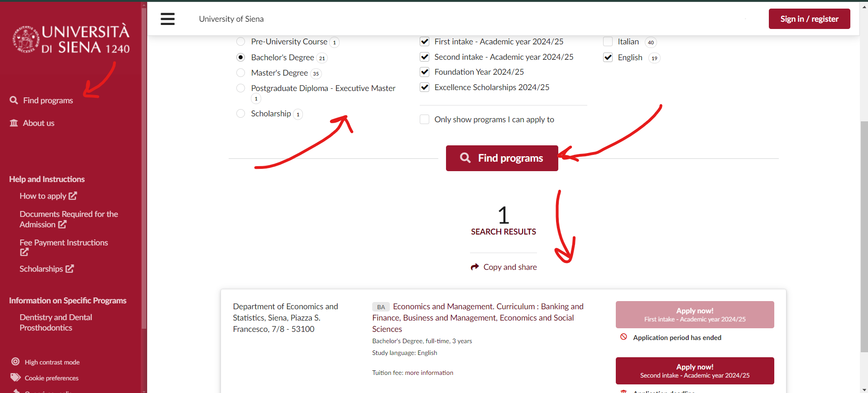This screenshot has height=393, width=868.
Task: Click Study language: English text
Action: (405, 353)
